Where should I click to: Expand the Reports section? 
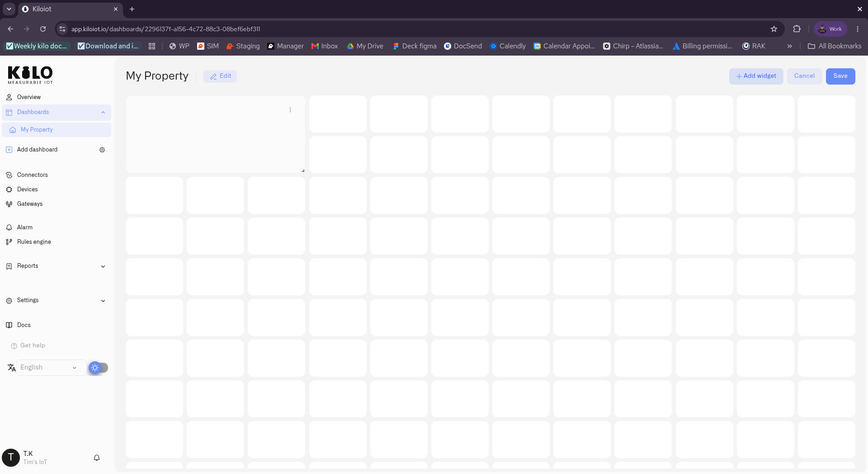[x=57, y=266]
